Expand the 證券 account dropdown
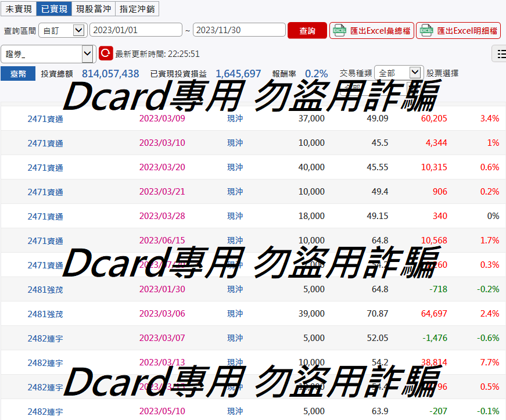 click(x=48, y=54)
